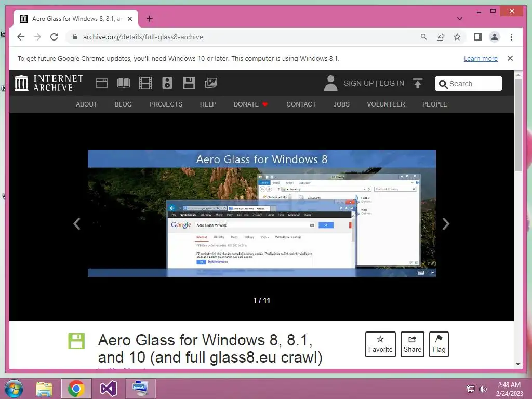Select the Aero Glass for Windows tab
Screen dimensions: 532x399
pyautogui.click(x=76, y=19)
